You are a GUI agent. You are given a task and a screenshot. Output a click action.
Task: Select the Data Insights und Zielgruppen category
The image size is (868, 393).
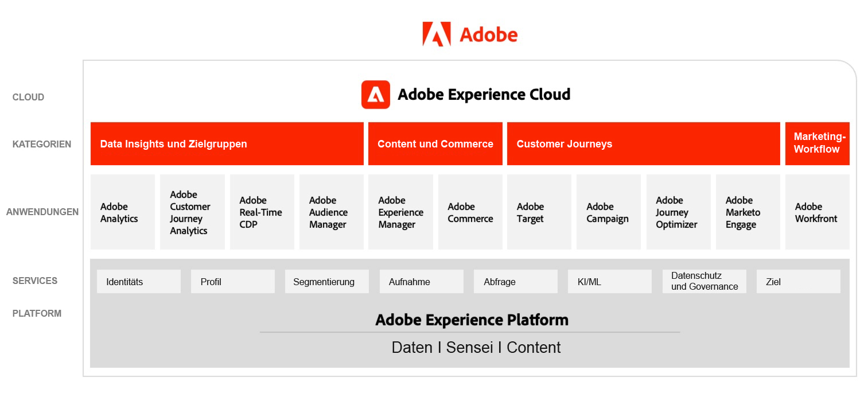point(227,143)
